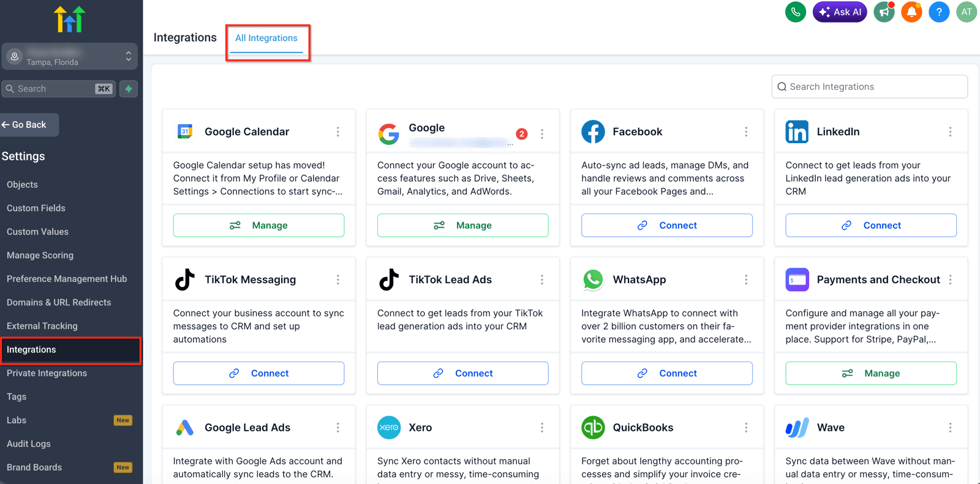Open Brand Boards settings
Image resolution: width=980 pixels, height=484 pixels.
34,467
